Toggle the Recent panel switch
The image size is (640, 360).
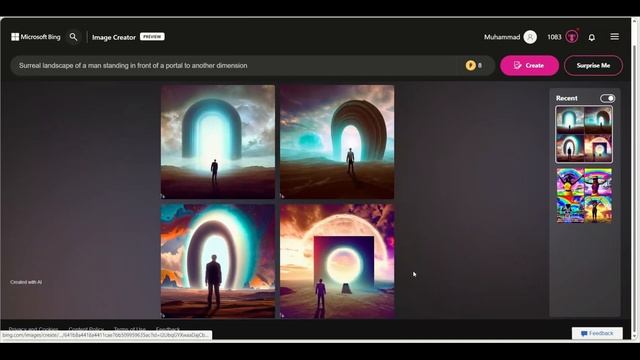click(x=607, y=98)
